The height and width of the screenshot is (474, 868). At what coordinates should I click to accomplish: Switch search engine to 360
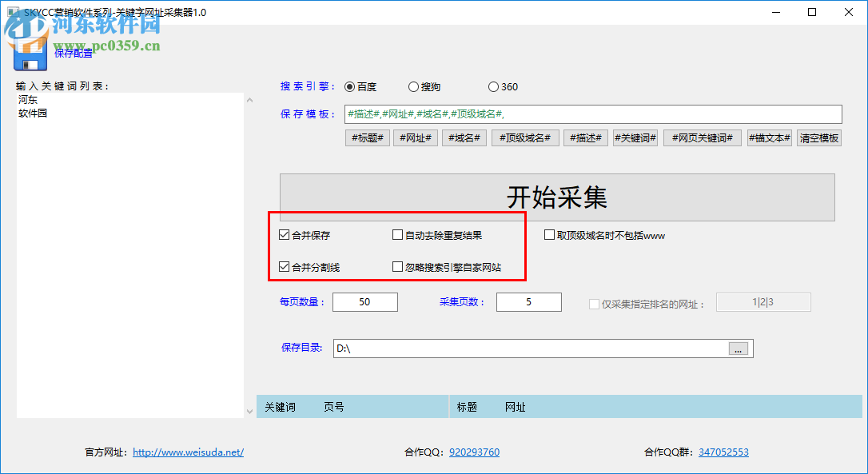(494, 86)
